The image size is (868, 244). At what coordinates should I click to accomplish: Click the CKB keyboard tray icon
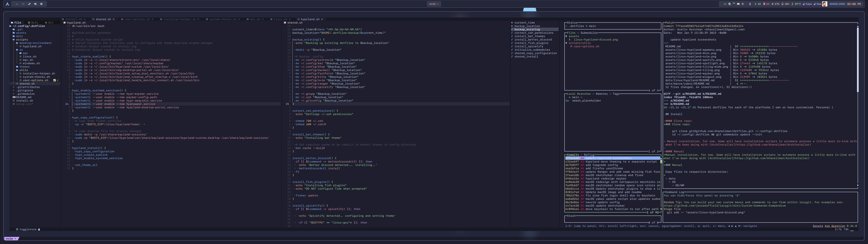[x=725, y=4]
